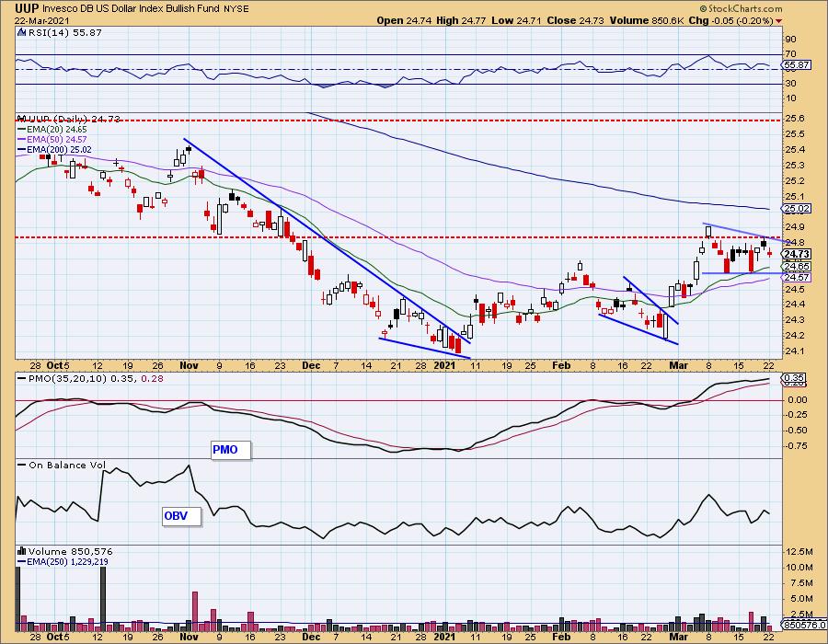Click the Chg -0.05 (-0.20%) header value
828x644 pixels.
click(730, 20)
